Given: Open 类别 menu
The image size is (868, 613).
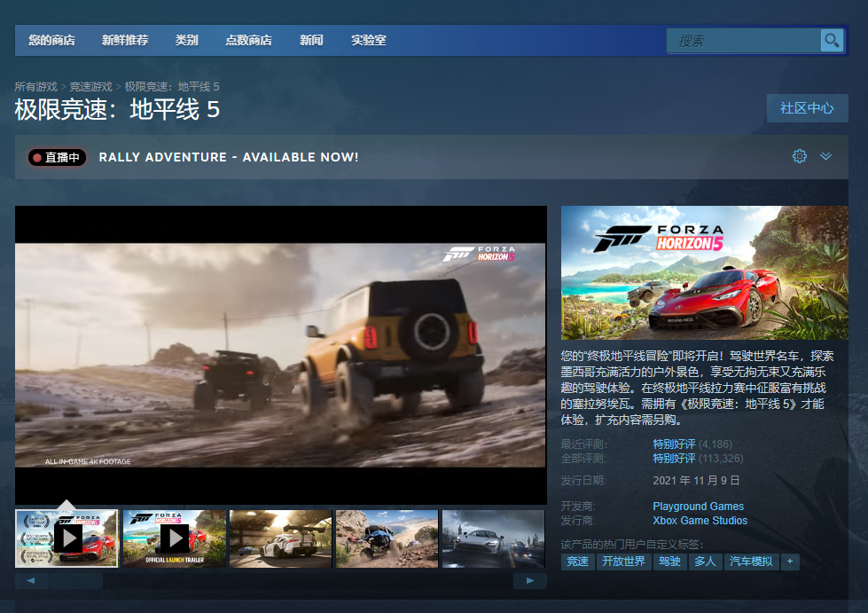Looking at the screenshot, I should 186,41.
